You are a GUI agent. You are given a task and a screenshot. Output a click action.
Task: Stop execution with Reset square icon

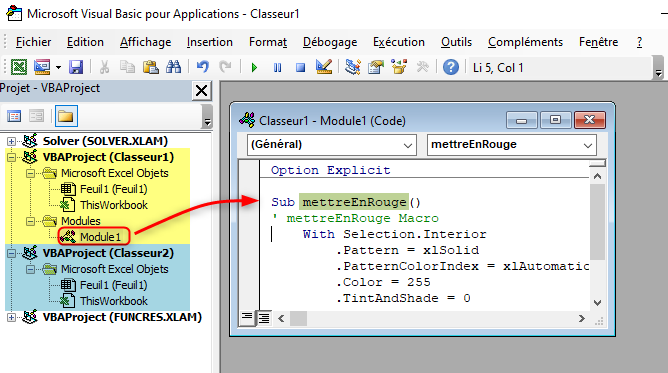pos(300,67)
